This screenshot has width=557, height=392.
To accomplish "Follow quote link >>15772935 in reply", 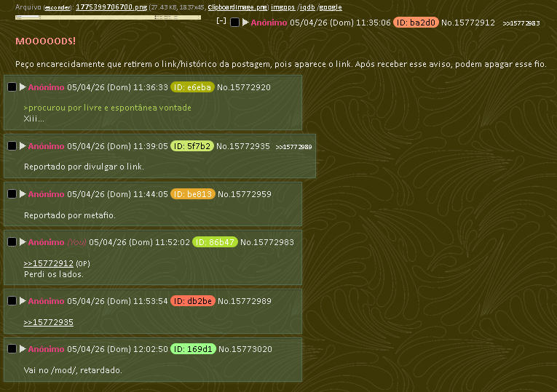I will 48,322.
